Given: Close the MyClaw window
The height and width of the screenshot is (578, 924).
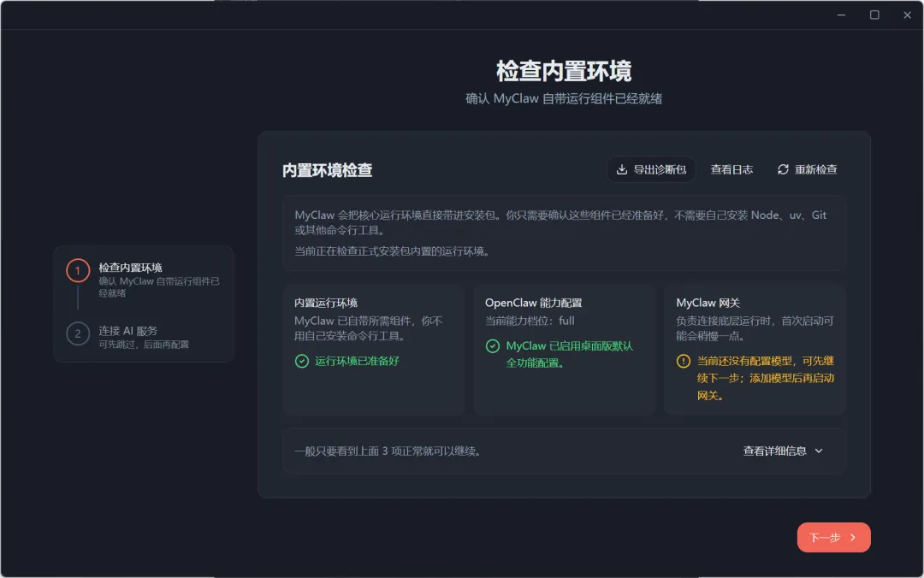Looking at the screenshot, I should pos(908,15).
